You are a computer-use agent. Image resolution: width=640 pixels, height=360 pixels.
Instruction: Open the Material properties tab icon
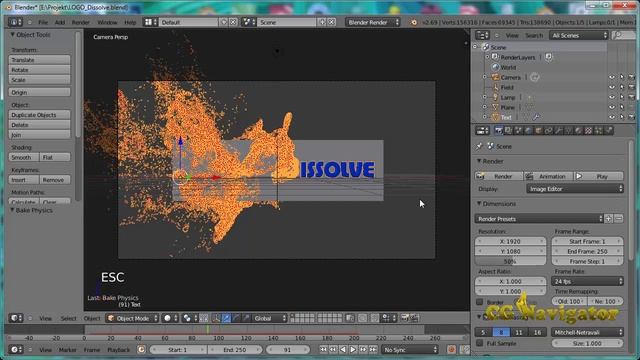[x=578, y=131]
